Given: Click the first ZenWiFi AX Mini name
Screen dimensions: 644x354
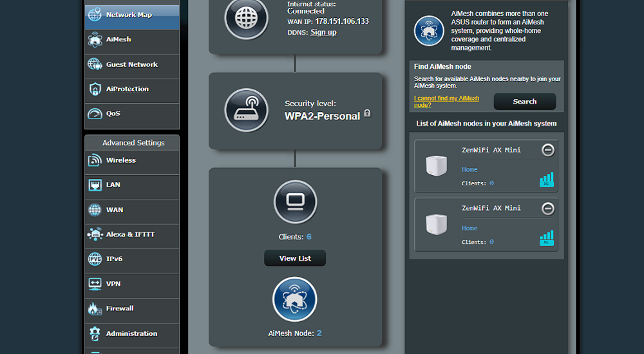Looking at the screenshot, I should (491, 151).
